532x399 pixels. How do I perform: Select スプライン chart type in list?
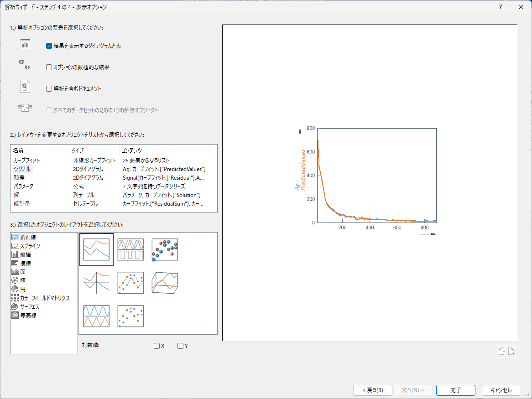point(30,246)
